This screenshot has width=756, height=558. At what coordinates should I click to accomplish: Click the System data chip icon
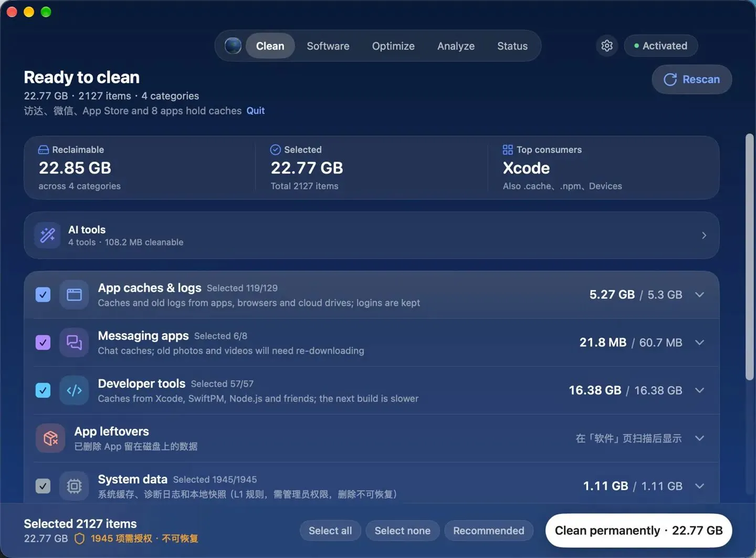[x=74, y=486]
